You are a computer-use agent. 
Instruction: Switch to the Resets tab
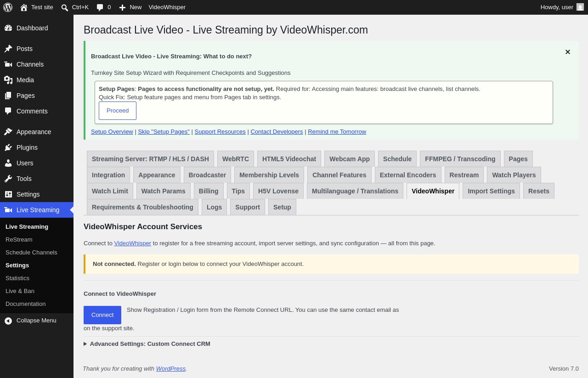[539, 191]
